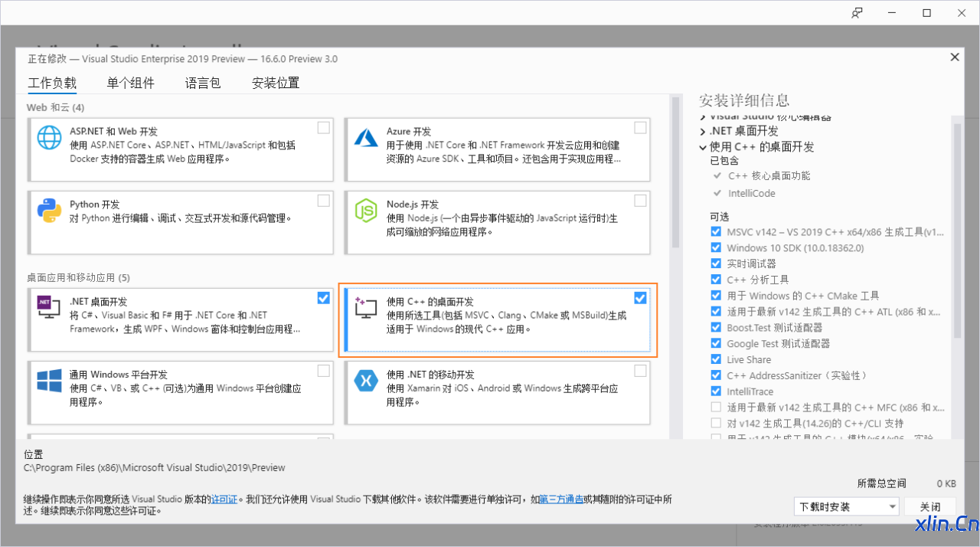Viewport: 980px width, 547px height.
Task: Check 通用 Windows 平台开发 workload checkbox
Action: 324,371
